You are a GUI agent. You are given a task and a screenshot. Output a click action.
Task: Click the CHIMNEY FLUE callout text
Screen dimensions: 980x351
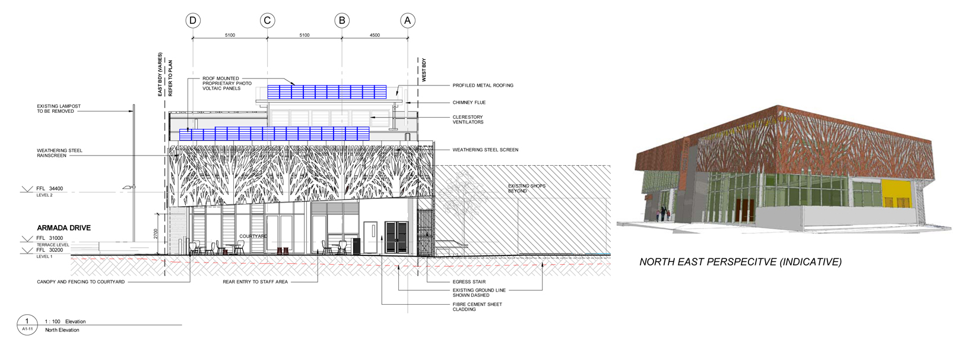(469, 103)
